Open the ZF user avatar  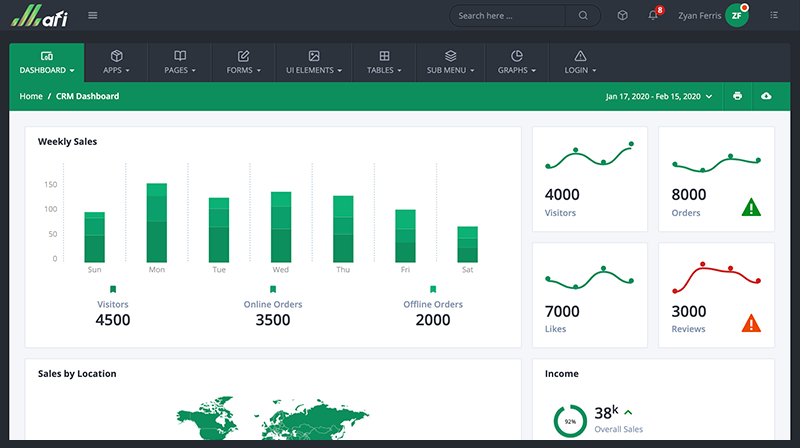tap(737, 16)
